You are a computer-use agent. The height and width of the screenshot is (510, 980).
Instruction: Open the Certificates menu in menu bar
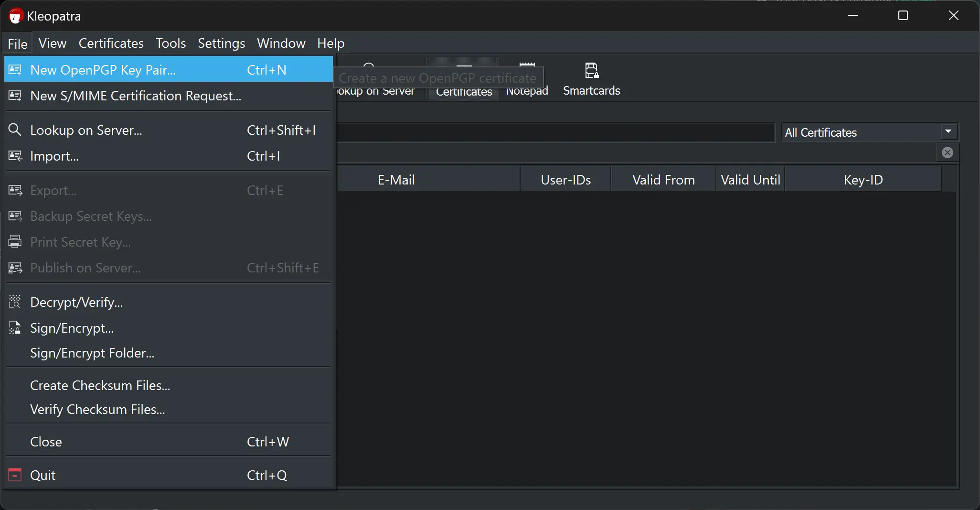[x=111, y=43]
